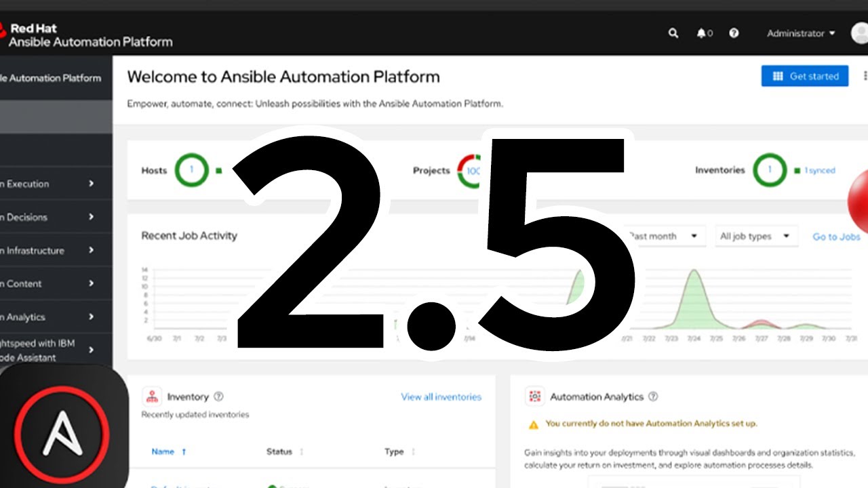
Task: Click the Automation Analytics help icon
Action: click(x=653, y=396)
